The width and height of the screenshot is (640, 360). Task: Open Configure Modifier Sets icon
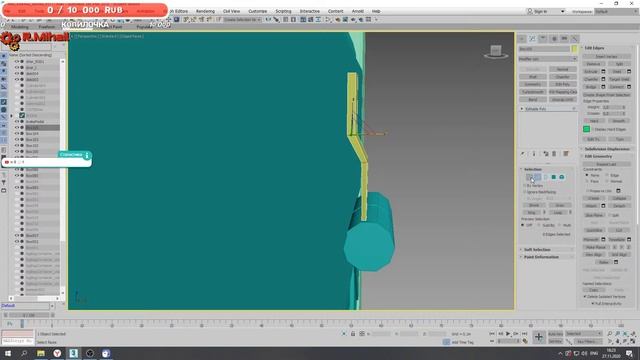[566, 154]
